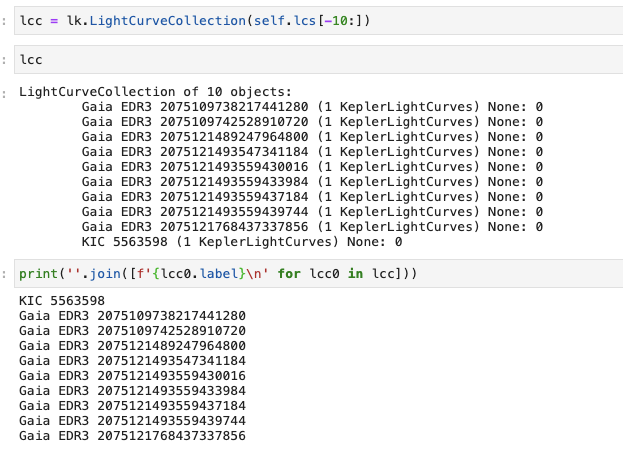The width and height of the screenshot is (623, 449).
Task: Click printed label Gaia EDR3 2075121768437337856
Action: pyautogui.click(x=132, y=436)
